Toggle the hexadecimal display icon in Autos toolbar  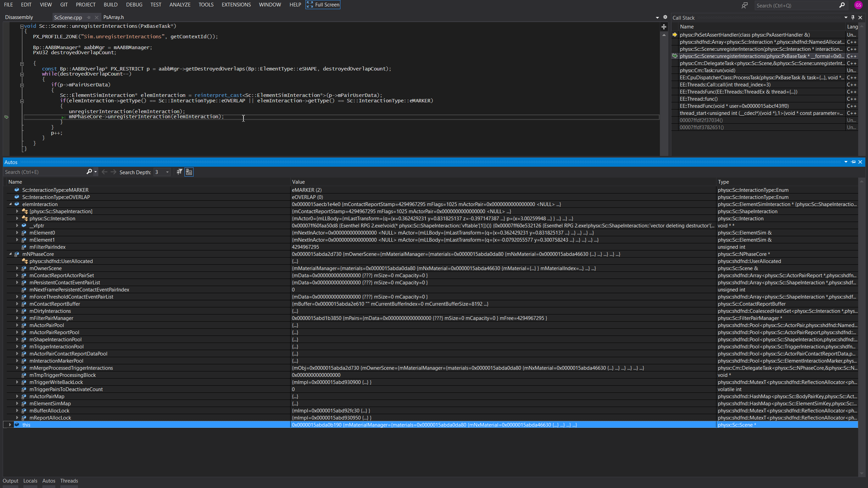point(189,172)
